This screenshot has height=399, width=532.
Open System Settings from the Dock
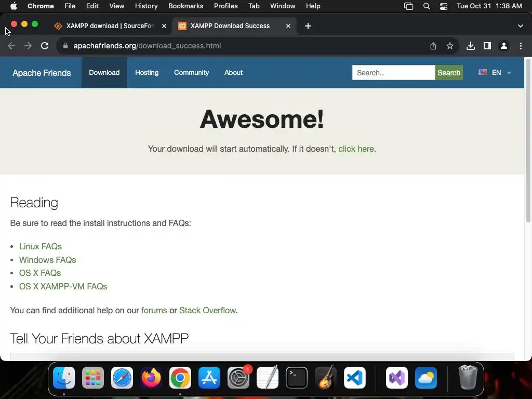[238, 378]
